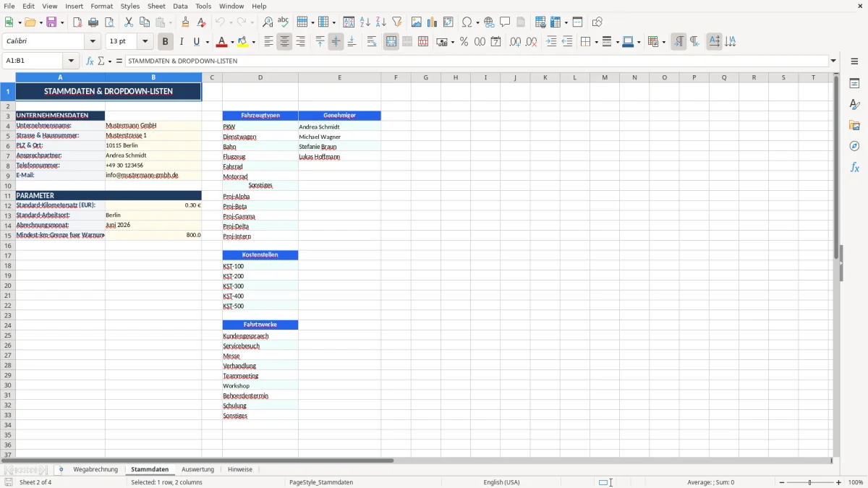Cut selection with scissors icon
The image size is (868, 488).
[x=129, y=22]
